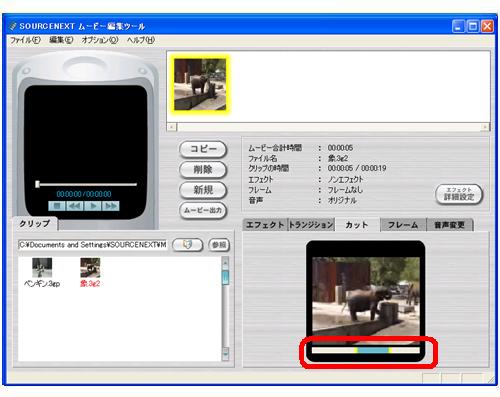Viewport: 500px width, 397px height.
Task: Click storyboard scroll left arrow
Action: click(x=172, y=127)
